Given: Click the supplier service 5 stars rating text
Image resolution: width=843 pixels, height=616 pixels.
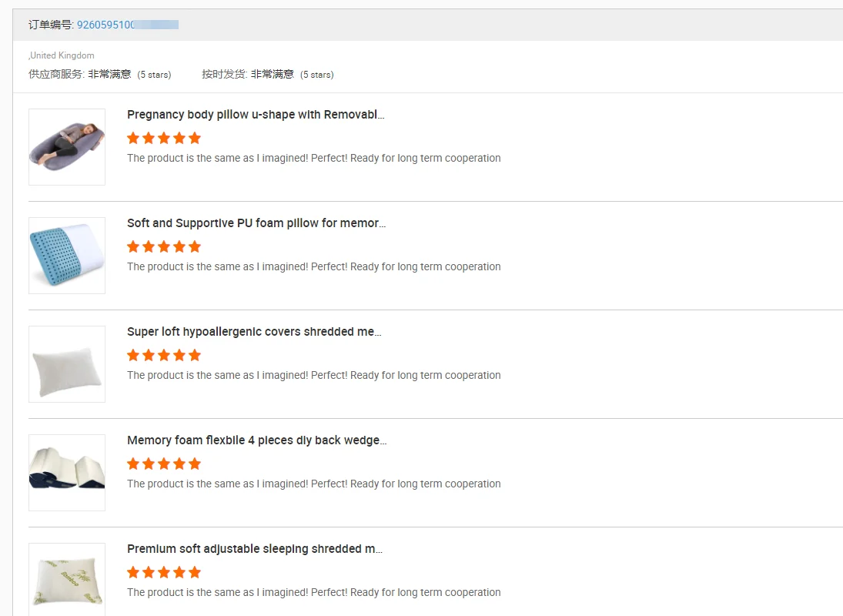Looking at the screenshot, I should (x=154, y=75).
